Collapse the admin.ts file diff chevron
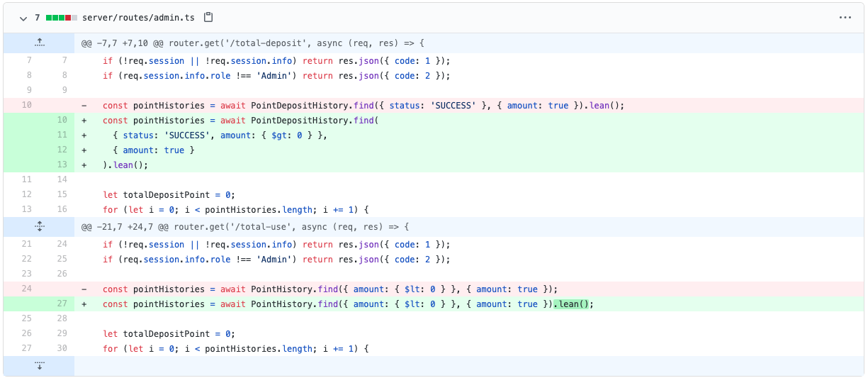The height and width of the screenshot is (378, 868). (x=23, y=17)
